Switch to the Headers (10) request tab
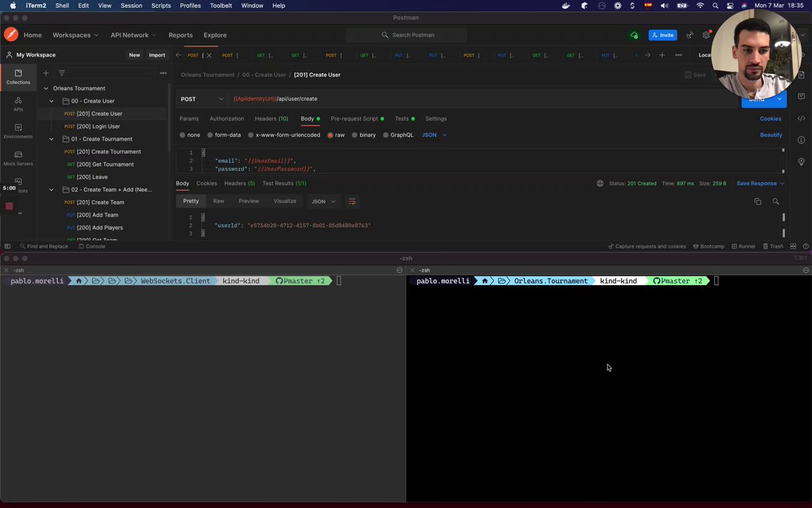Viewport: 812px width, 508px height. pyautogui.click(x=271, y=119)
